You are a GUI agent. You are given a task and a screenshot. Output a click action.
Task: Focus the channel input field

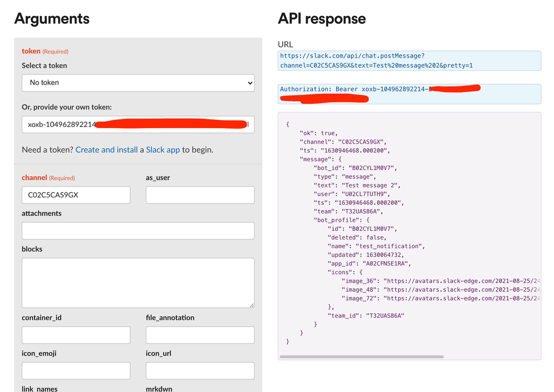(x=76, y=195)
